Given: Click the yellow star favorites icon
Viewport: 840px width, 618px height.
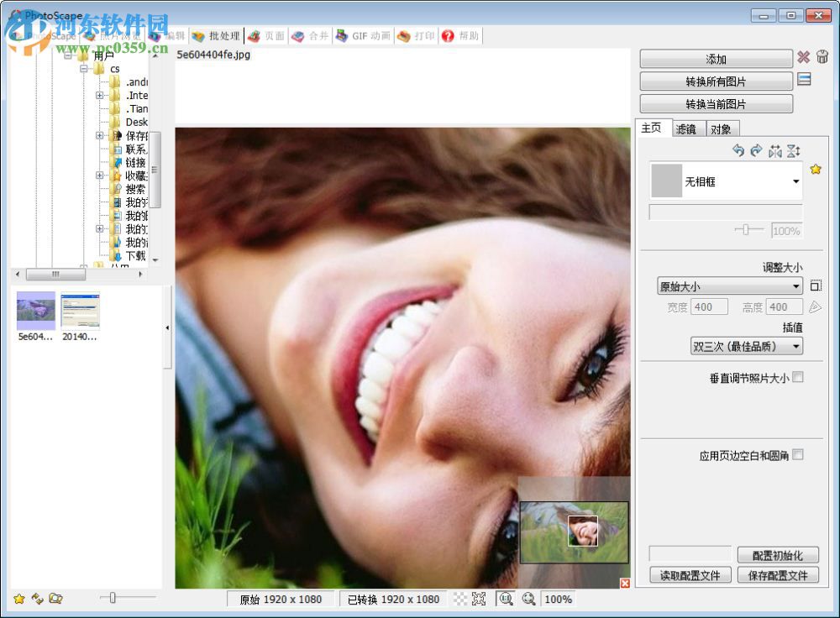Looking at the screenshot, I should (x=815, y=169).
